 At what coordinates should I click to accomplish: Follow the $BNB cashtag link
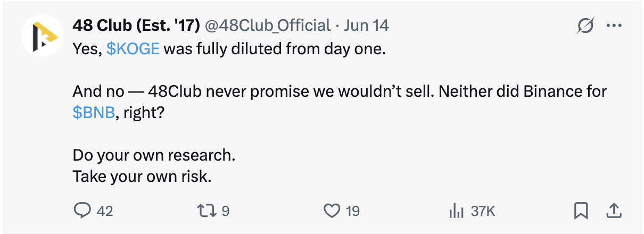click(x=93, y=113)
